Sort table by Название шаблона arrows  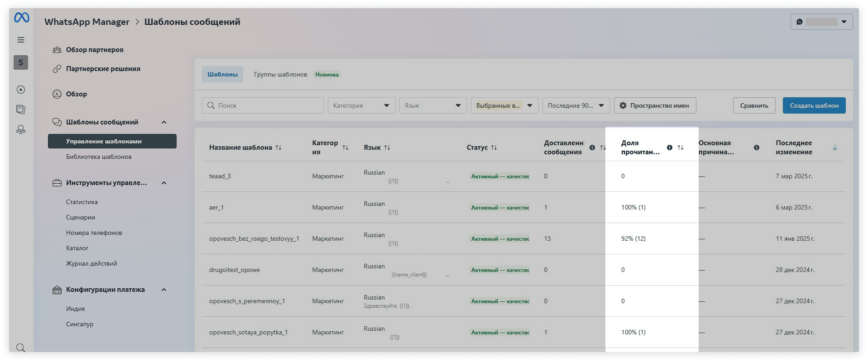(x=278, y=148)
